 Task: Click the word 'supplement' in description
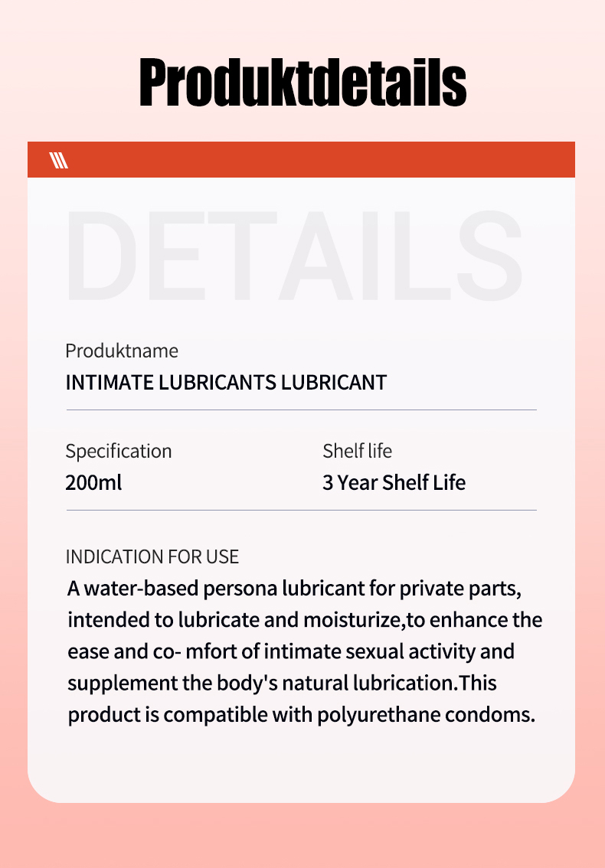(116, 682)
